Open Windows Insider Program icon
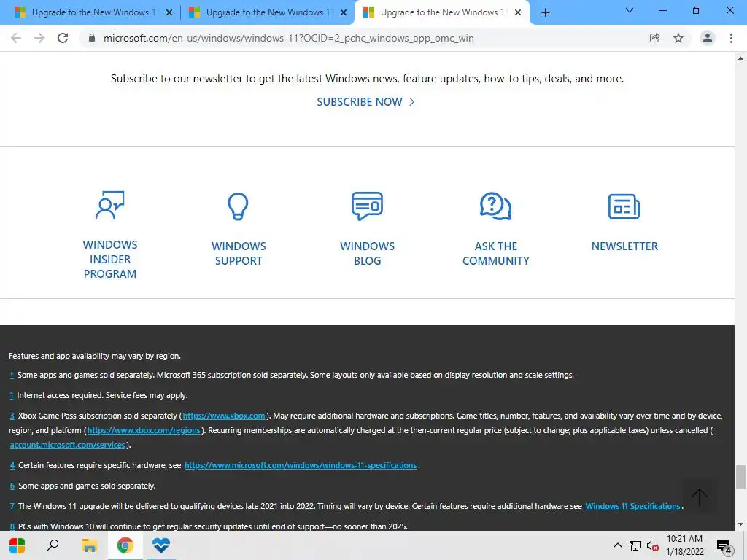 [x=109, y=205]
